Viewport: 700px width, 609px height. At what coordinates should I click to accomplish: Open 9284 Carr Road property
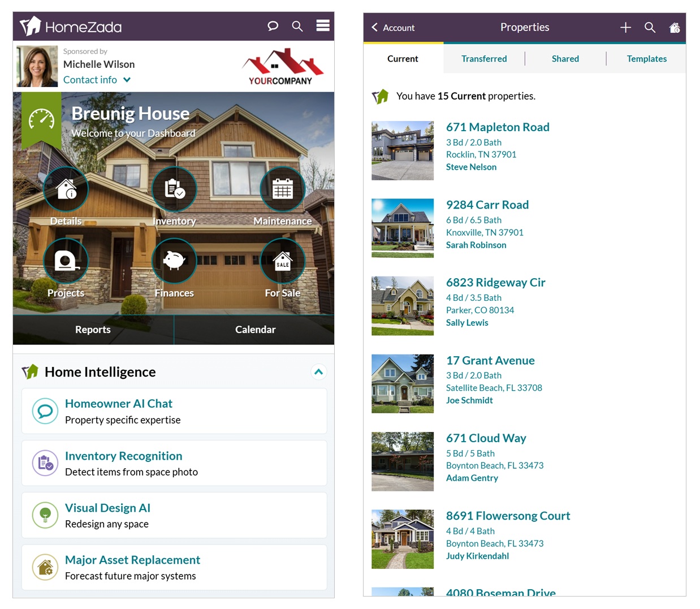click(x=487, y=205)
